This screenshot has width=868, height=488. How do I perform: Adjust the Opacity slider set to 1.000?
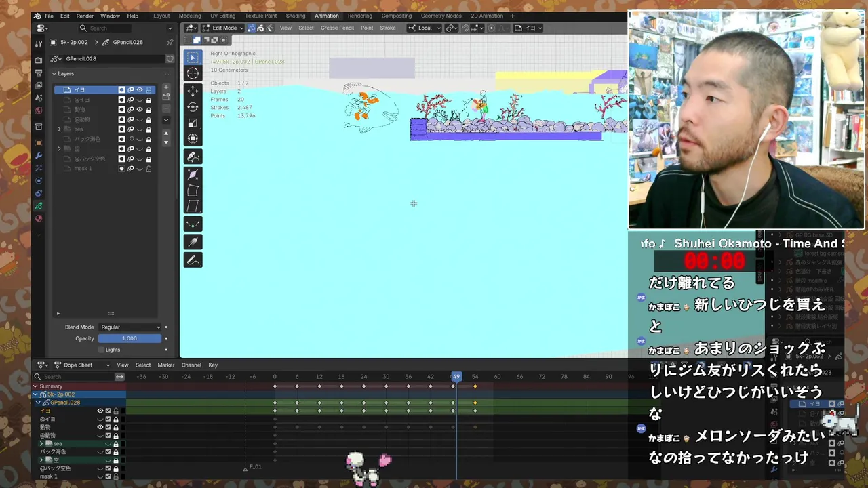130,338
